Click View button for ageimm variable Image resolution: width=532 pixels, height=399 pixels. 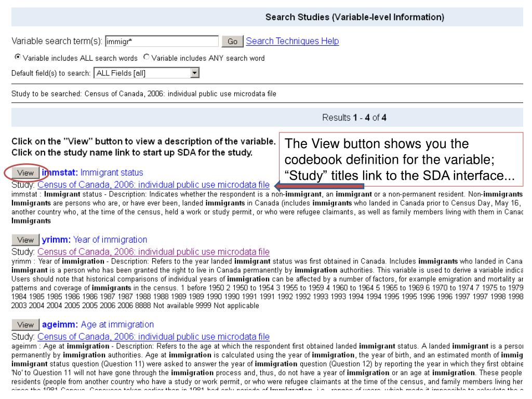[x=25, y=325]
